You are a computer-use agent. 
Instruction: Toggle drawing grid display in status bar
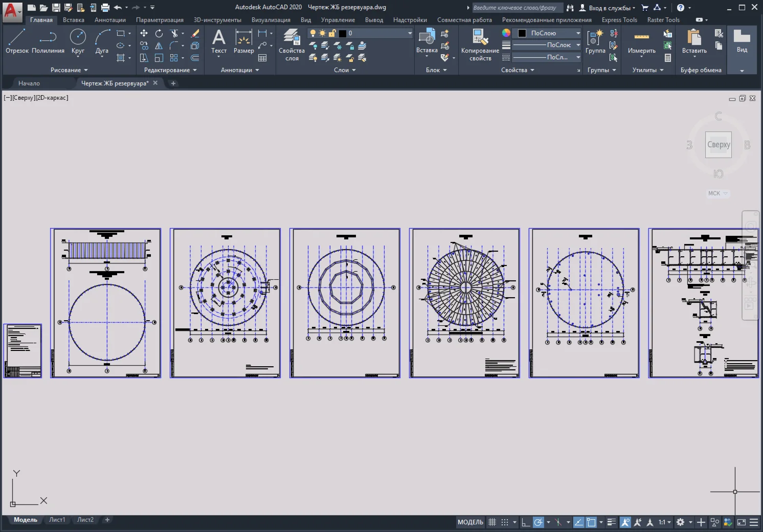[x=492, y=522]
